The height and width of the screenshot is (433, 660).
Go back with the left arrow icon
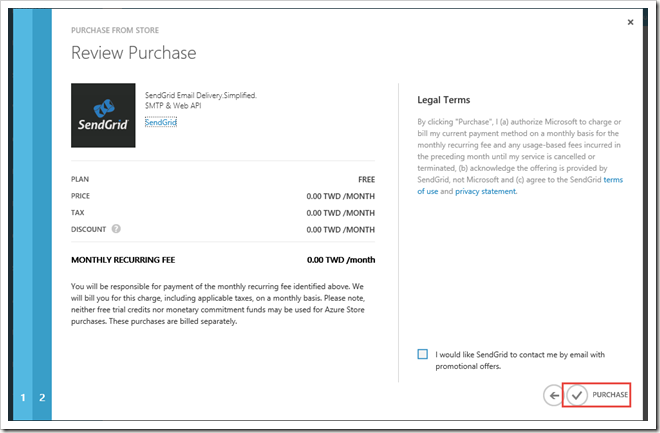click(x=553, y=396)
